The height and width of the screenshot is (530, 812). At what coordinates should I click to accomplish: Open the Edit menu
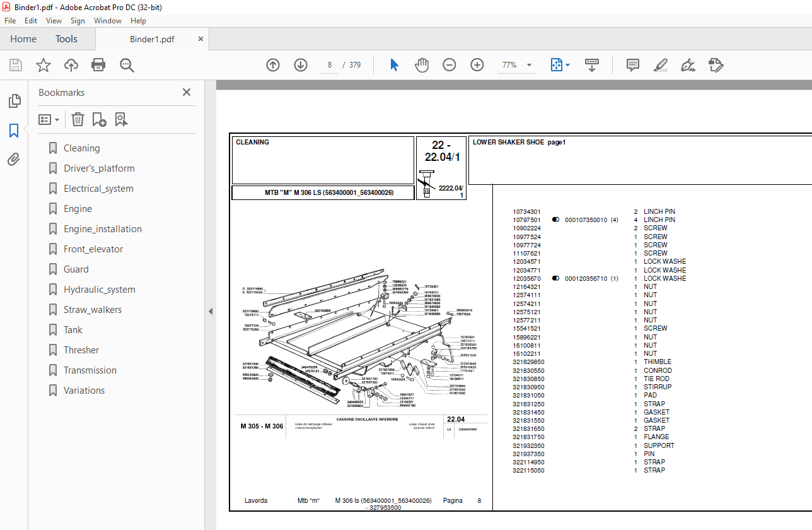[31, 21]
